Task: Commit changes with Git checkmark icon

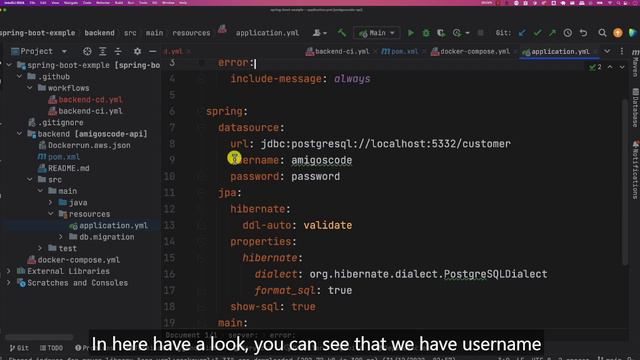Action: [537, 33]
